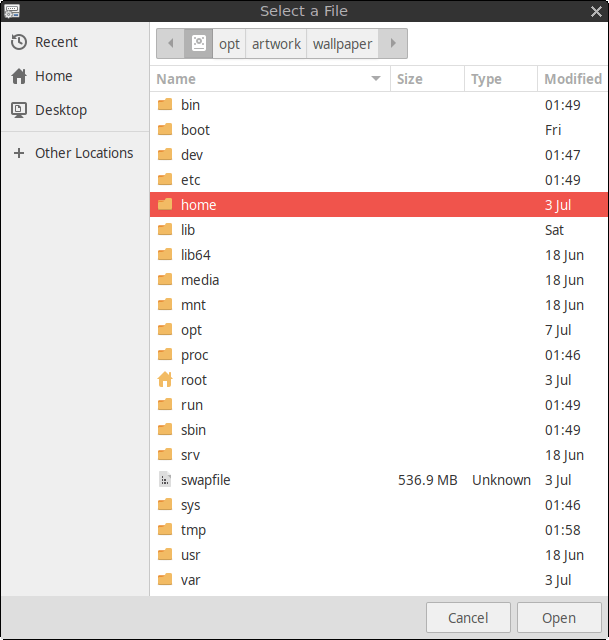Viewport: 609px width, 640px height.
Task: Select the highlighted home folder icon
Action: [x=165, y=204]
